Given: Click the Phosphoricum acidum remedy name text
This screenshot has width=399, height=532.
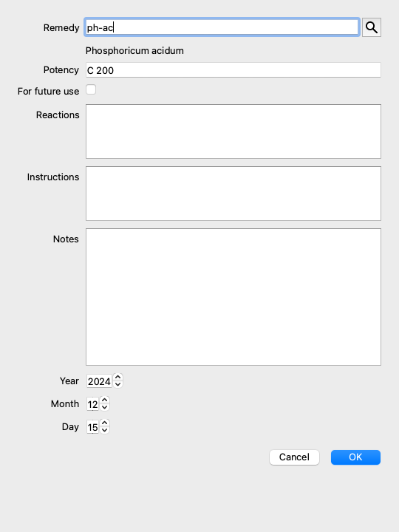Looking at the screenshot, I should click(134, 51).
